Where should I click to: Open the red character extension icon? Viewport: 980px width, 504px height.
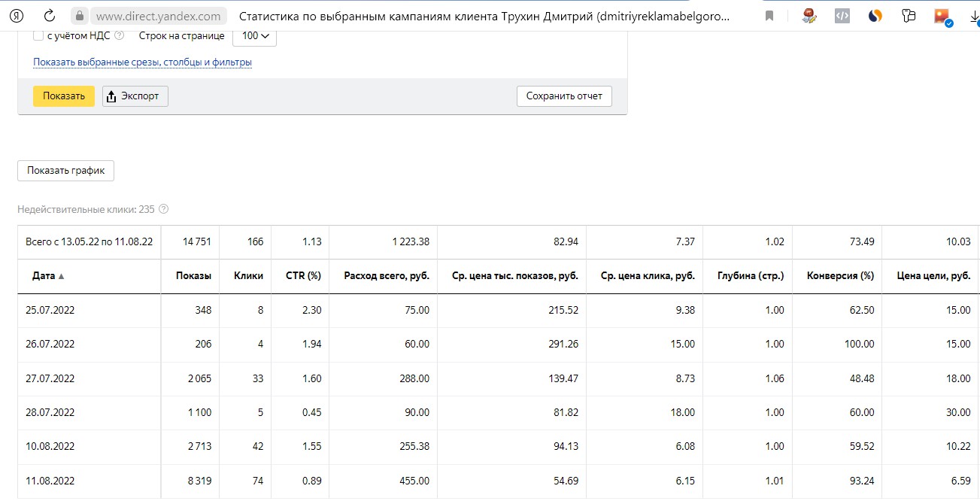pyautogui.click(x=810, y=16)
